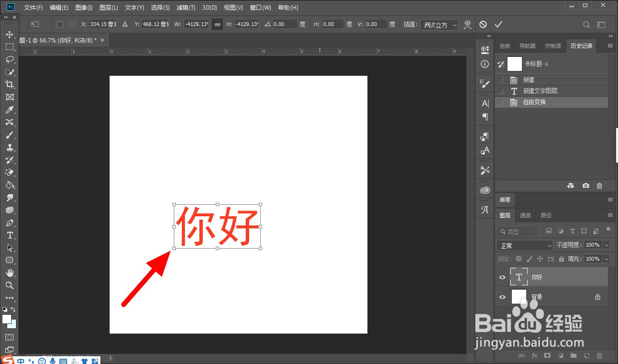The width and height of the screenshot is (618, 364).
Task: Commit the transform with the checkmark button
Action: click(498, 24)
